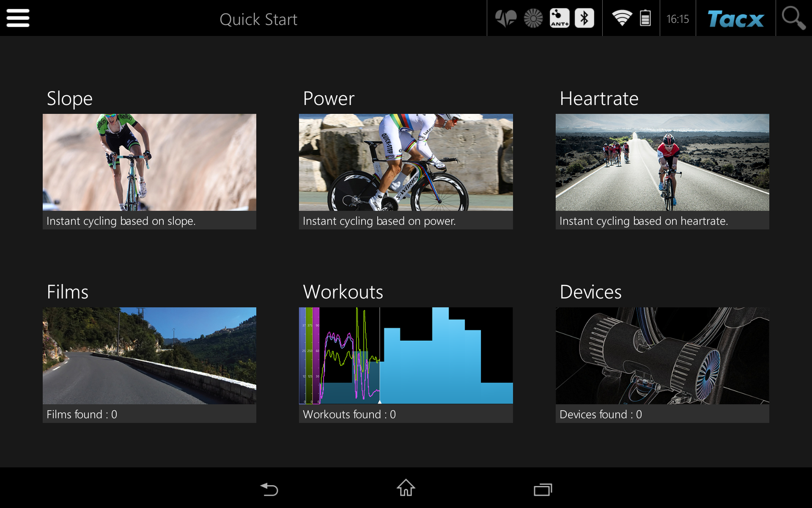Open the Films mountain road tile
Screen dimensions: 812x508
coord(149,356)
